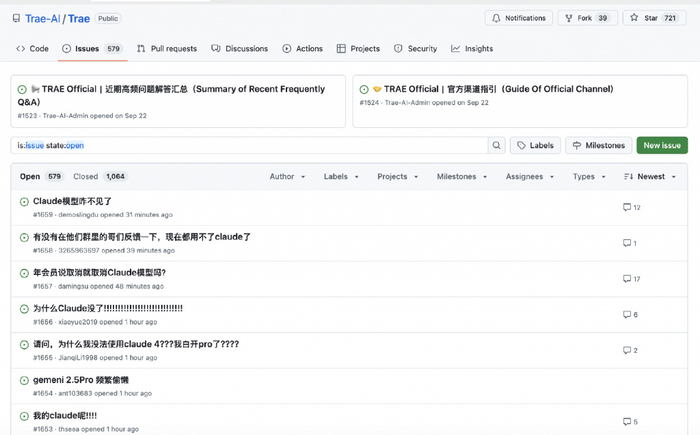Go to the Pull requests tab
The image size is (700, 435).
point(167,48)
